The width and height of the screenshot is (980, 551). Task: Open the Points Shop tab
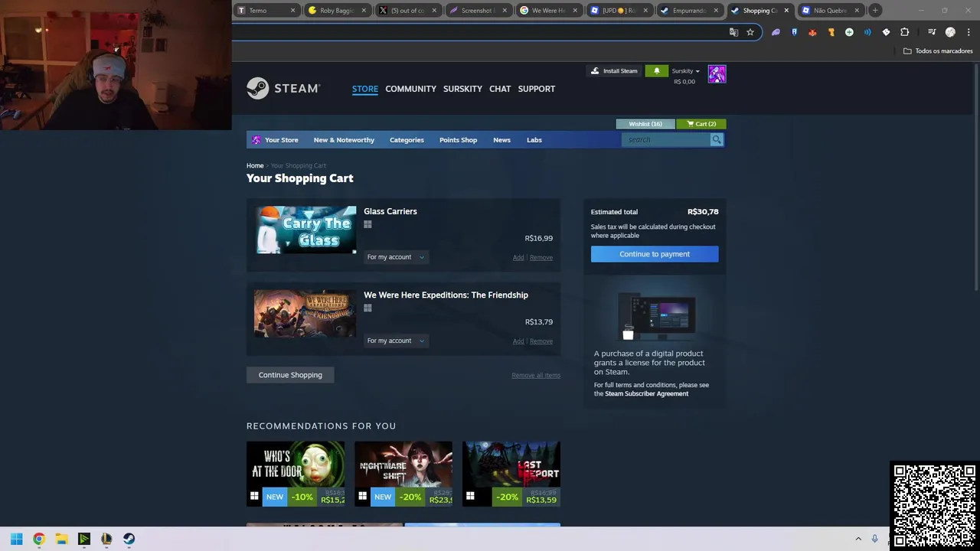tap(458, 140)
